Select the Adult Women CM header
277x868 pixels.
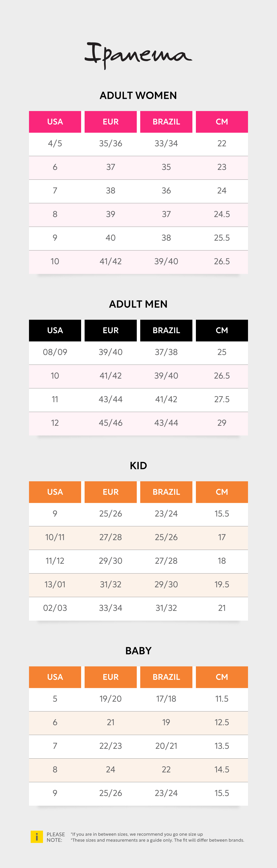tap(222, 122)
